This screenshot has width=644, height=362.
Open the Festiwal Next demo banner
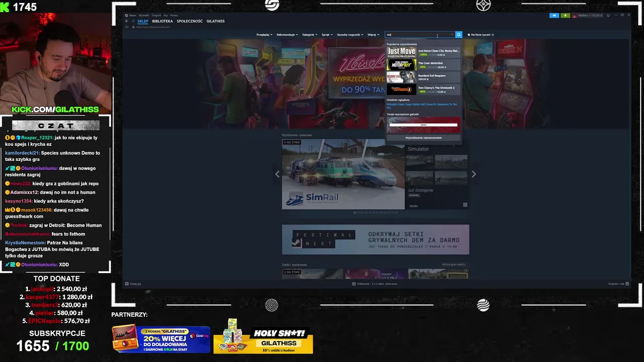[x=375, y=240]
